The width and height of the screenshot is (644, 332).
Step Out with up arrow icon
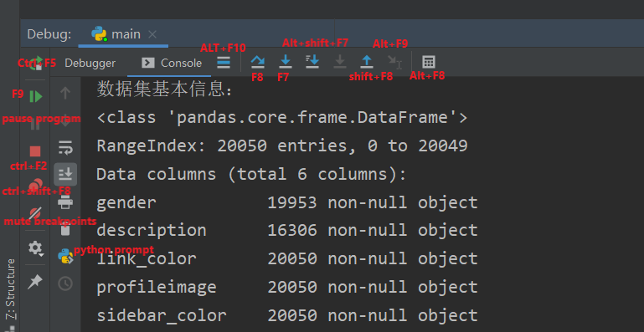tap(367, 62)
